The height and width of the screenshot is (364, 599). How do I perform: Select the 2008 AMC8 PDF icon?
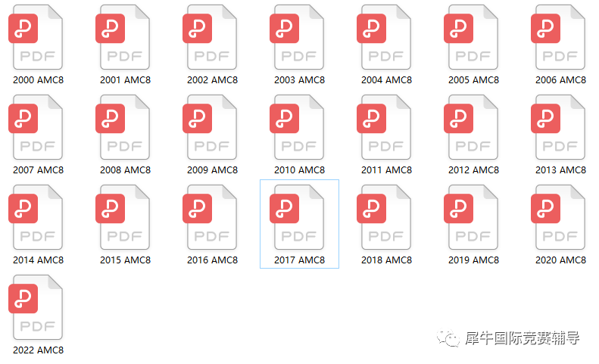point(123,127)
